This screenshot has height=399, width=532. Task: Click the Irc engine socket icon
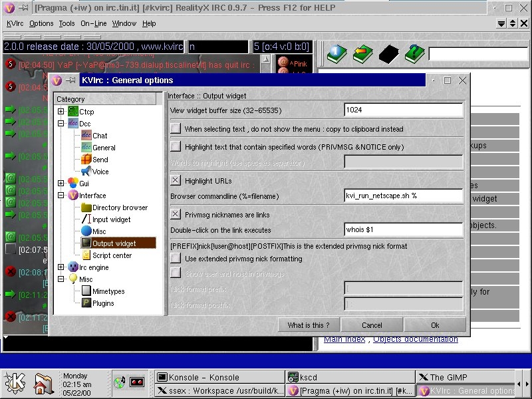(73, 267)
